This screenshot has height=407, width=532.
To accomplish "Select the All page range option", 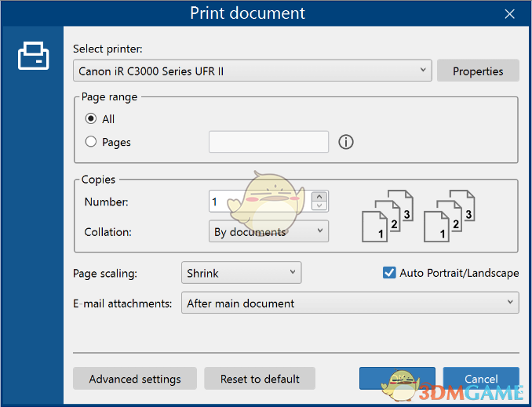I will [x=91, y=119].
